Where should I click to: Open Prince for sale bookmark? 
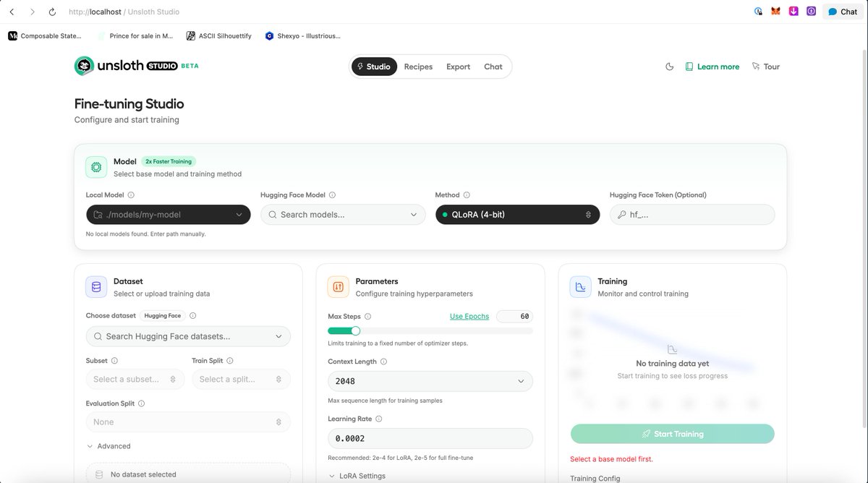click(136, 35)
